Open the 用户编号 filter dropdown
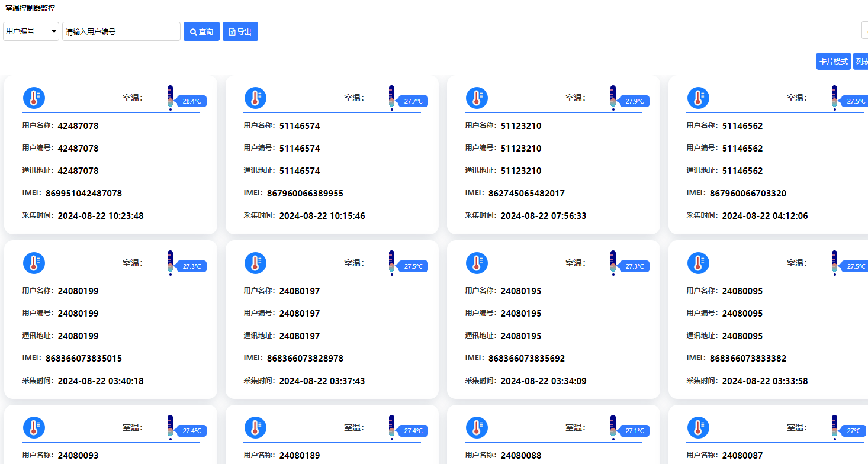The height and width of the screenshot is (464, 868). [x=31, y=31]
